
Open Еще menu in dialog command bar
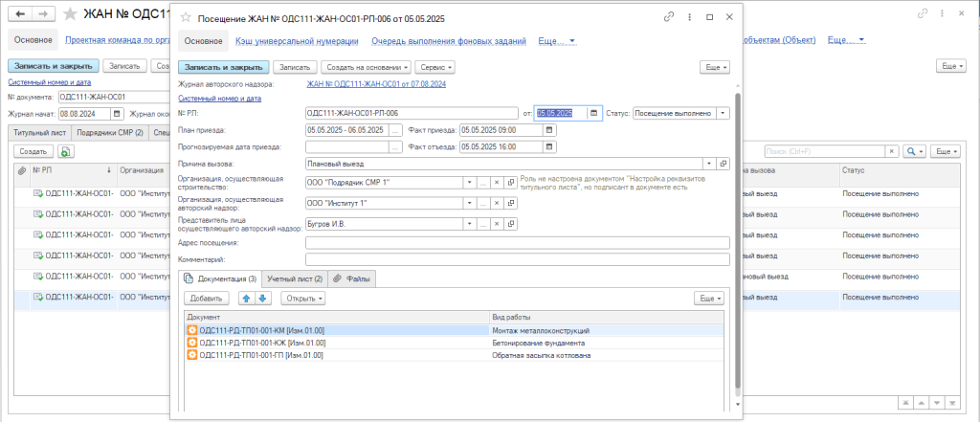point(715,66)
